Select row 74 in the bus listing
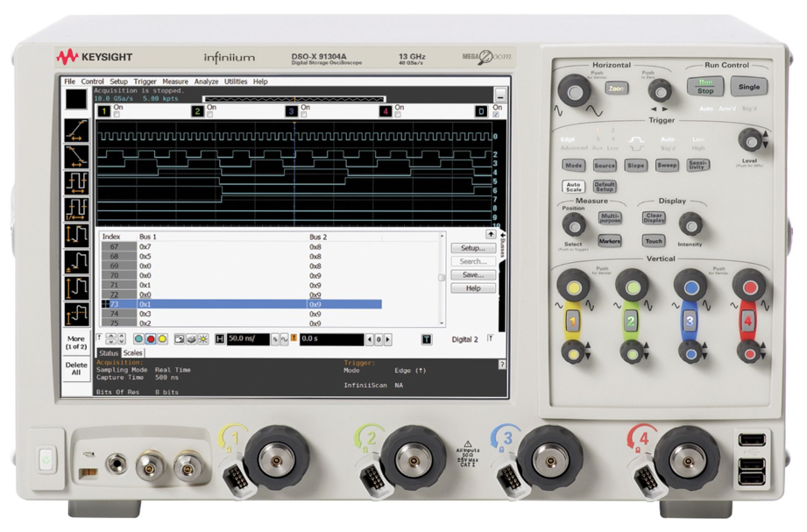Viewport: 807px width, 532px height. (x=175, y=315)
